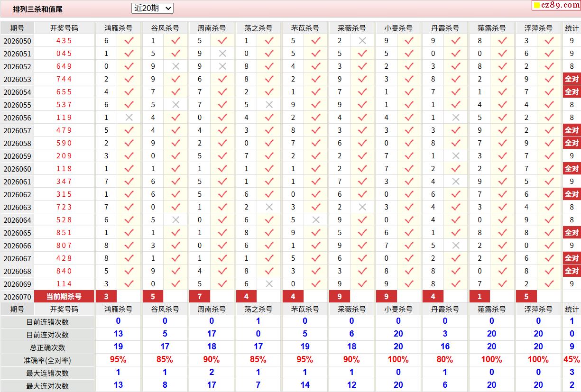581x392 pixels.
Task: Click the cross mark for 荡之 in row 2026069
Action: (x=269, y=284)
